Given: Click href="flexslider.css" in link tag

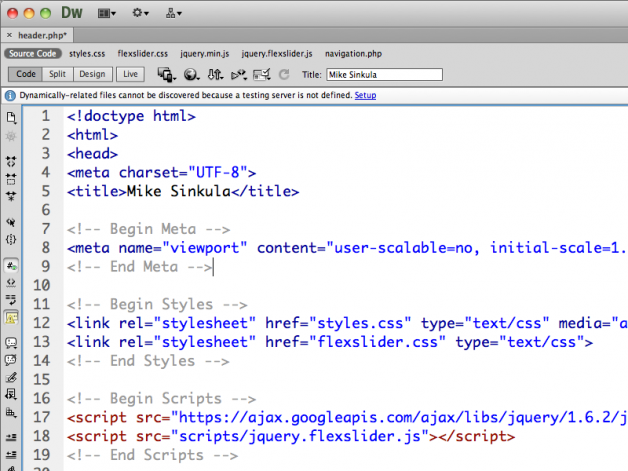Looking at the screenshot, I should point(355,342).
